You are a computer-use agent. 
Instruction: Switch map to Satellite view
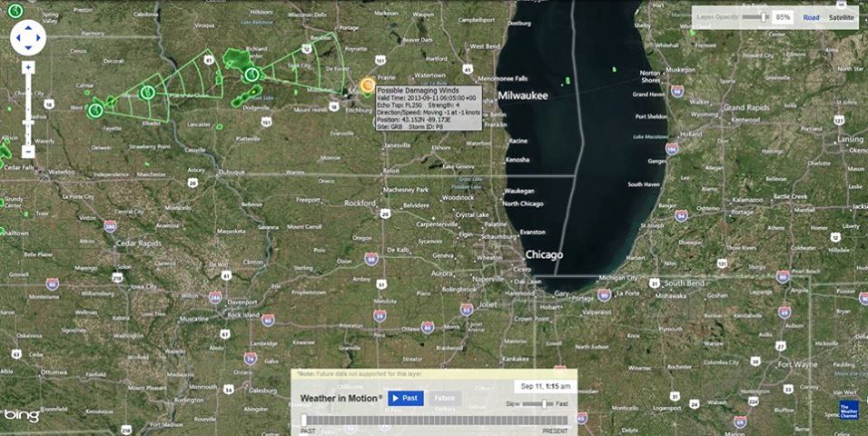(842, 17)
